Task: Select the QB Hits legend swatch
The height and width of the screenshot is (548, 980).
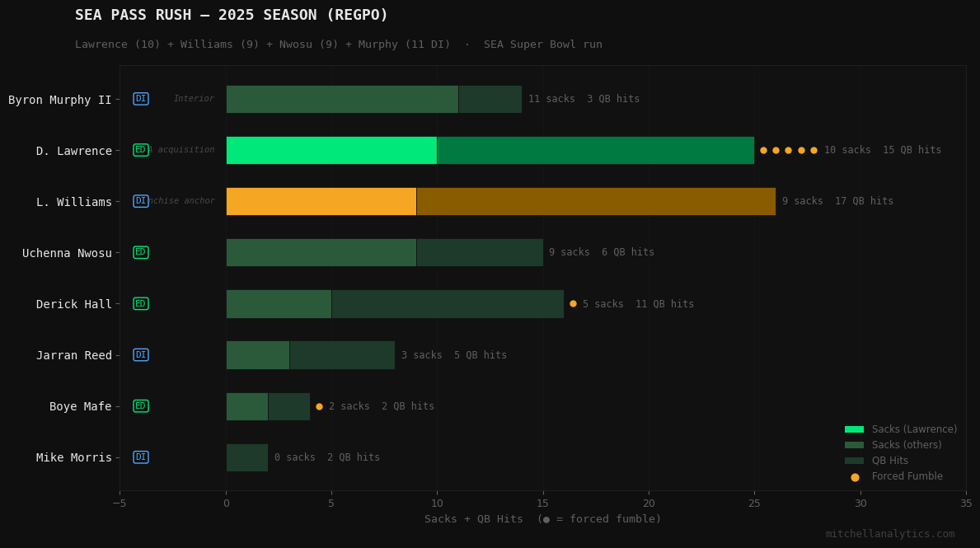Action: pos(854,461)
